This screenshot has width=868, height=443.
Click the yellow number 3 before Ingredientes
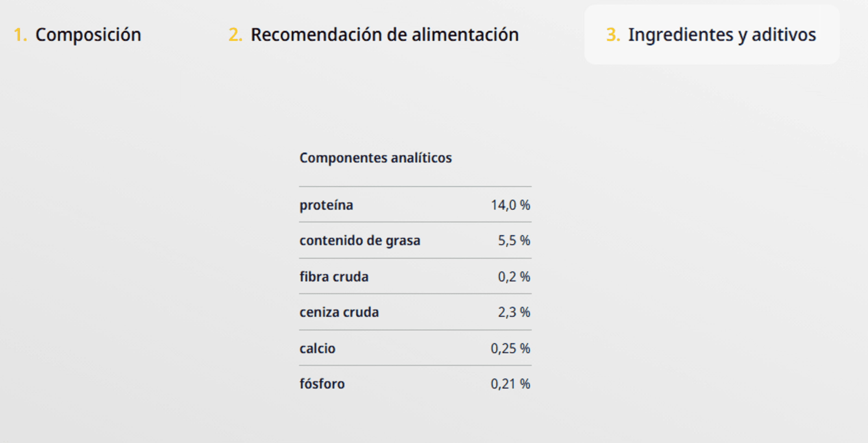(613, 35)
